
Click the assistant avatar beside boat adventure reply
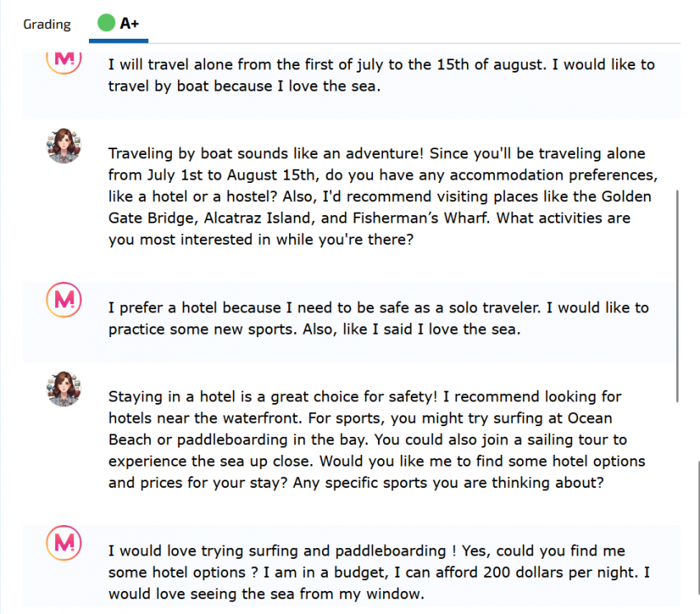pos(64,146)
